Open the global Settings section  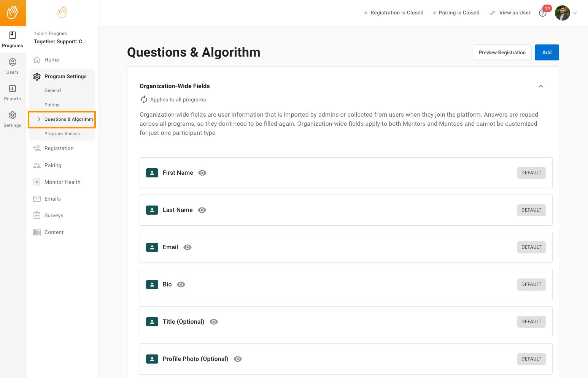13,119
